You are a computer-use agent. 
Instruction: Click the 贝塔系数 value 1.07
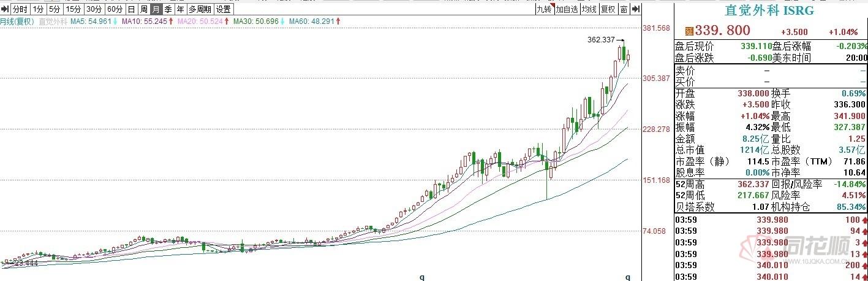(x=760, y=207)
